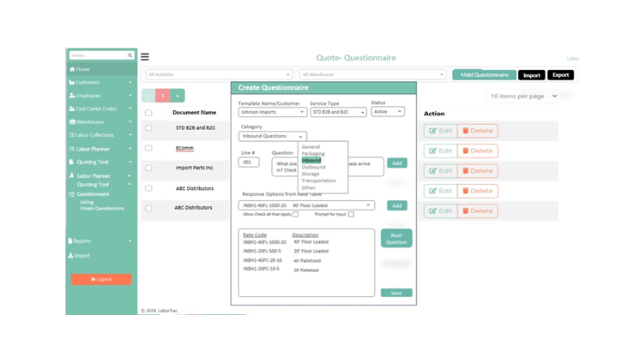Click the search magnifier icon in sidebar
This screenshot has height=362, width=644.
[x=130, y=56]
